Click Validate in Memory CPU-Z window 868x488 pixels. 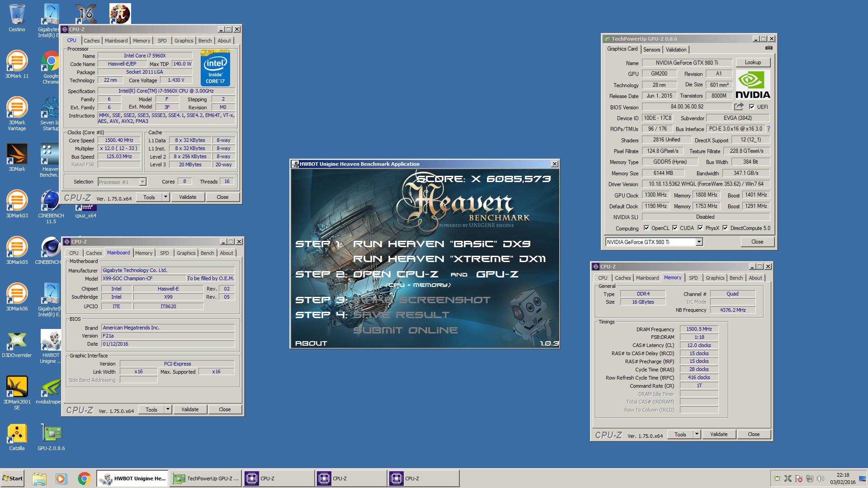(x=719, y=434)
